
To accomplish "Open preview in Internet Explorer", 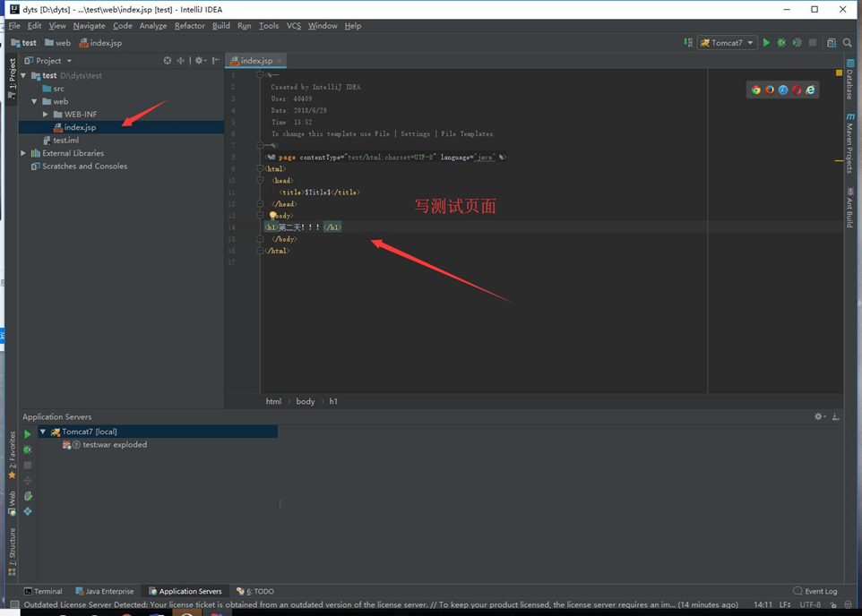I will click(810, 90).
